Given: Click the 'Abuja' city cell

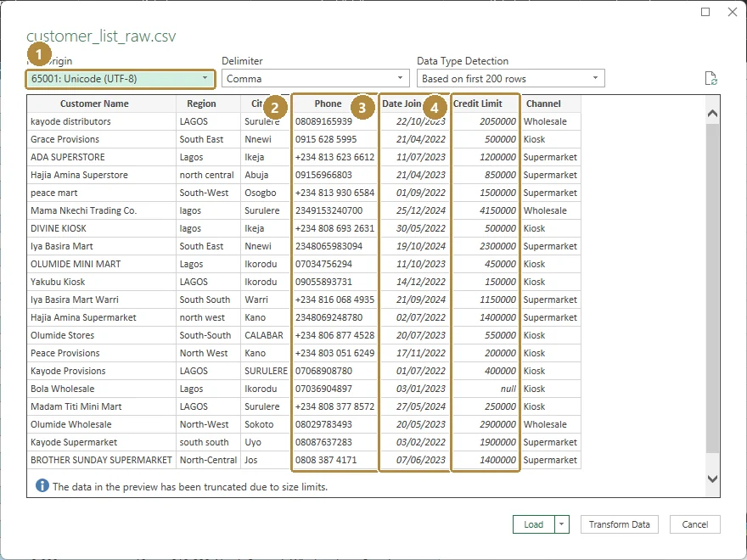Looking at the screenshot, I should pos(266,175).
